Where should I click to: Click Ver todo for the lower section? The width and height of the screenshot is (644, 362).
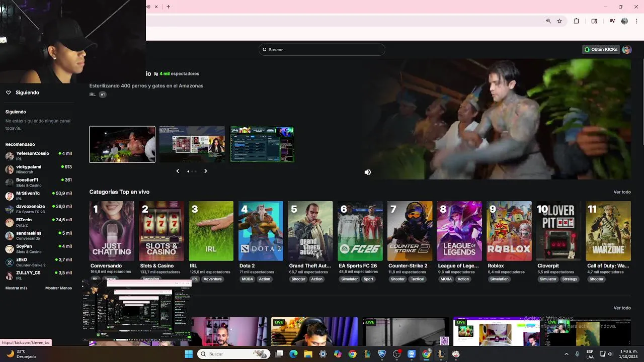tap(622, 308)
